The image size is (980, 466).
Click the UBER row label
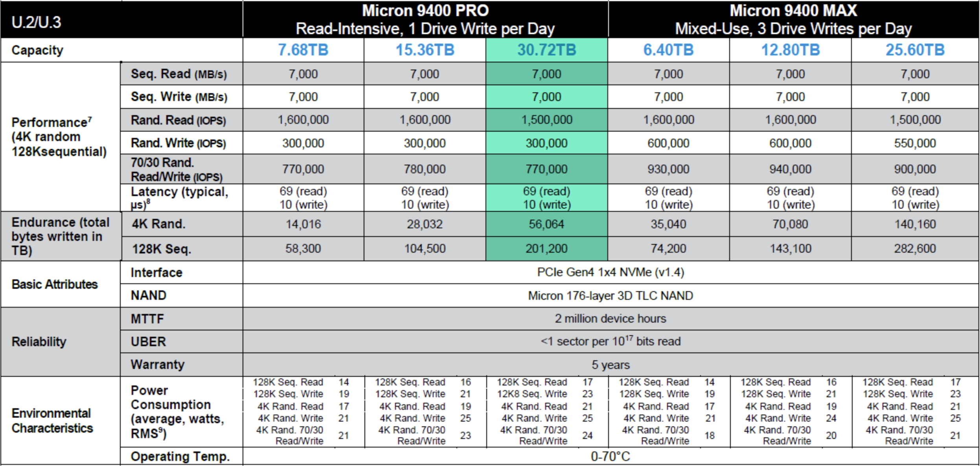pos(148,341)
